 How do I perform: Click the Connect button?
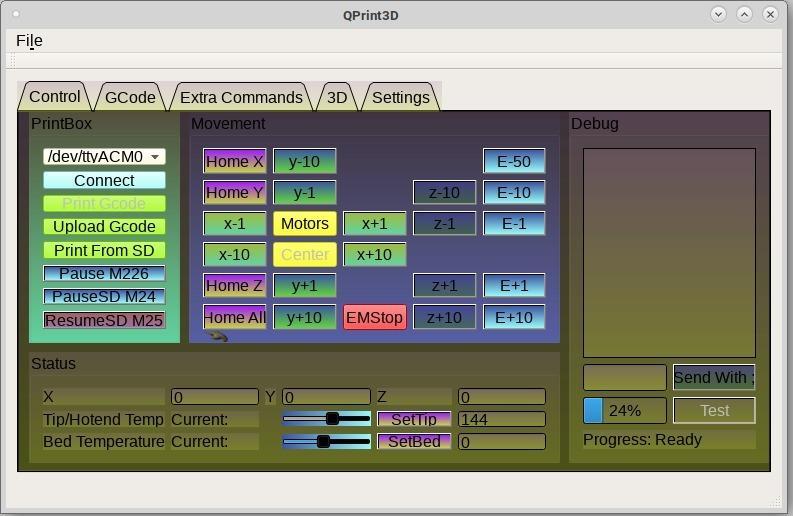[x=104, y=180]
